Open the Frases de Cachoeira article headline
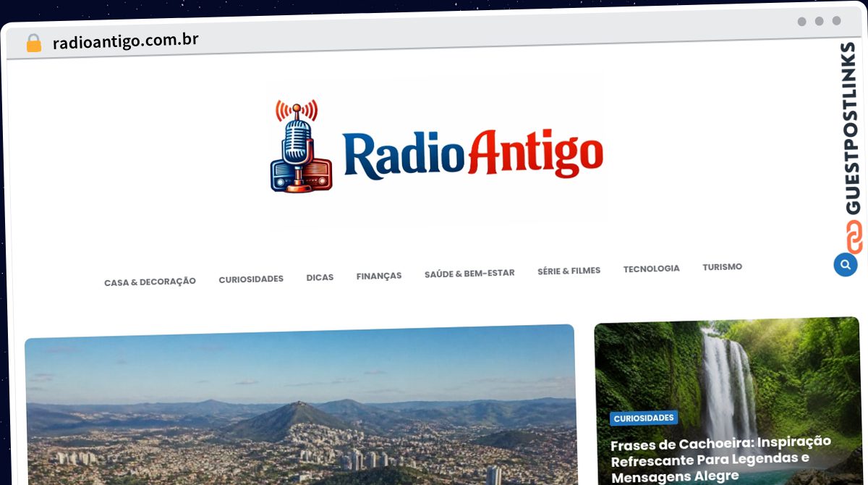Image resolution: width=868 pixels, height=485 pixels. [x=720, y=458]
